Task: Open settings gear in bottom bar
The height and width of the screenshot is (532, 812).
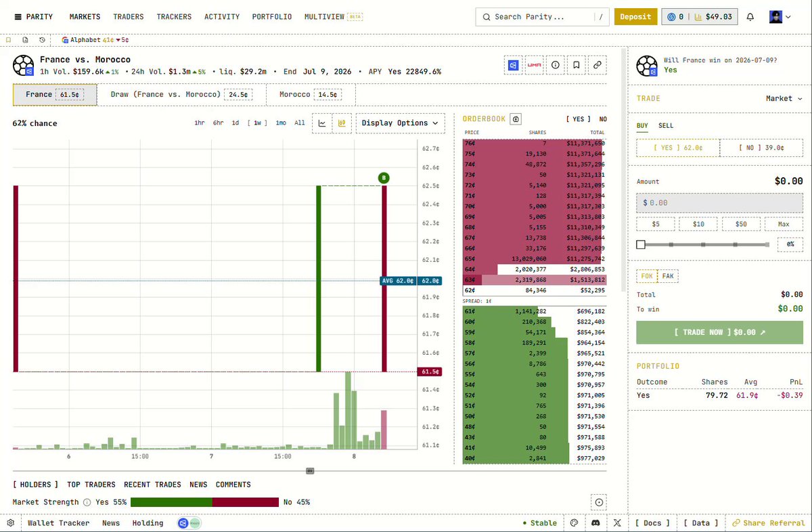Action: pyautogui.click(x=11, y=523)
